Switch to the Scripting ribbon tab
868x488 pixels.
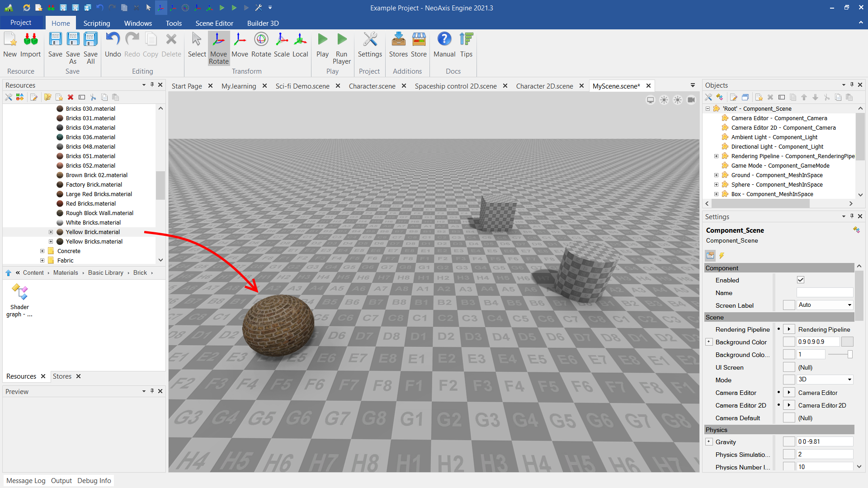(x=96, y=23)
